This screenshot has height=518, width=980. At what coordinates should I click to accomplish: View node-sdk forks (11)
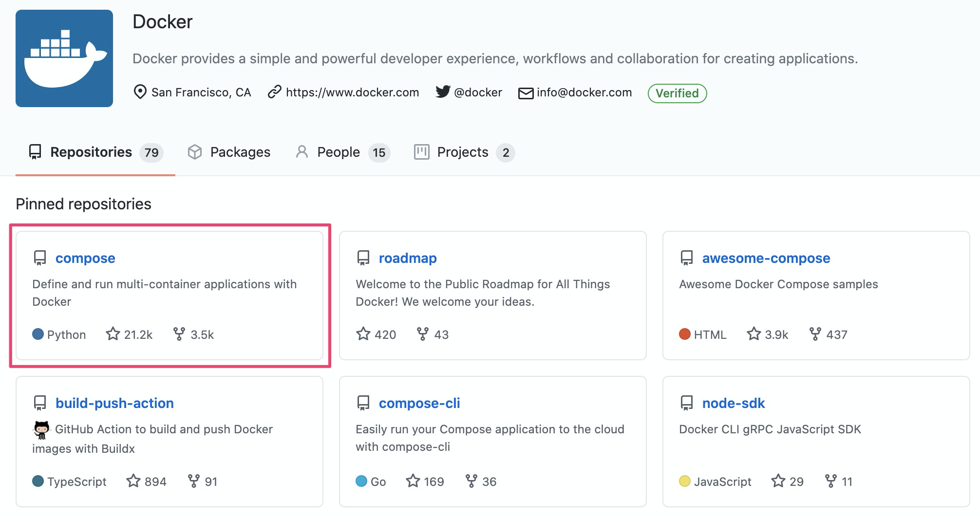(839, 481)
